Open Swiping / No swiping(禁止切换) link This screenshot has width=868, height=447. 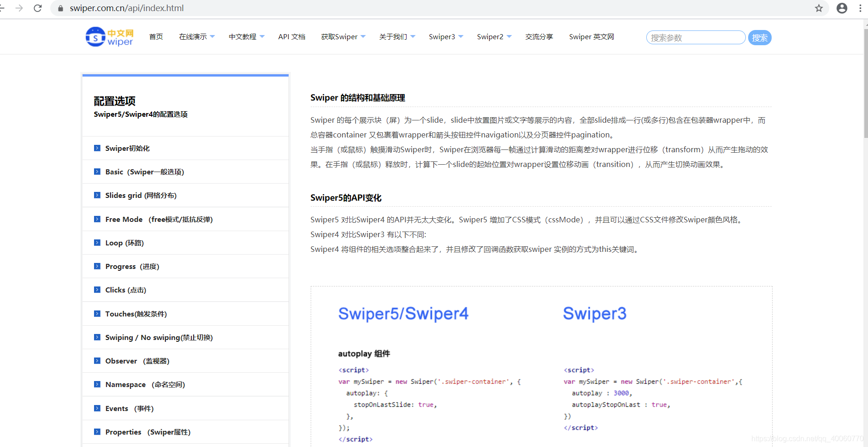pyautogui.click(x=159, y=337)
